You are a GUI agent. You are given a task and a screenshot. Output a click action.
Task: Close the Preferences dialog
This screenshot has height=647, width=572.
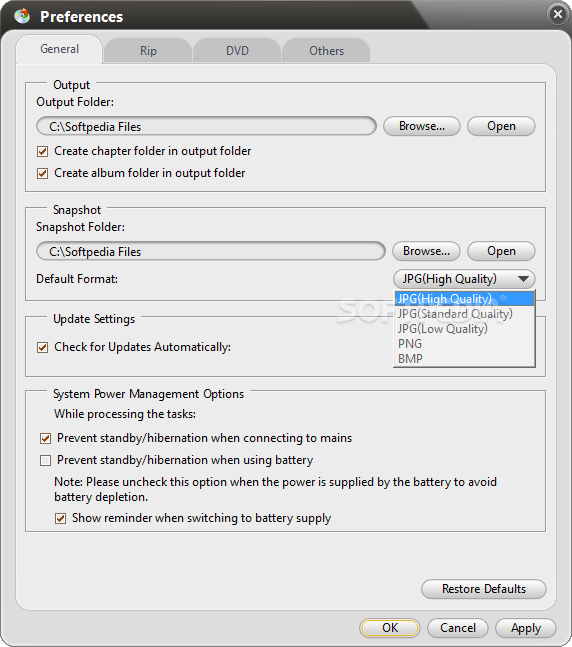coord(558,14)
